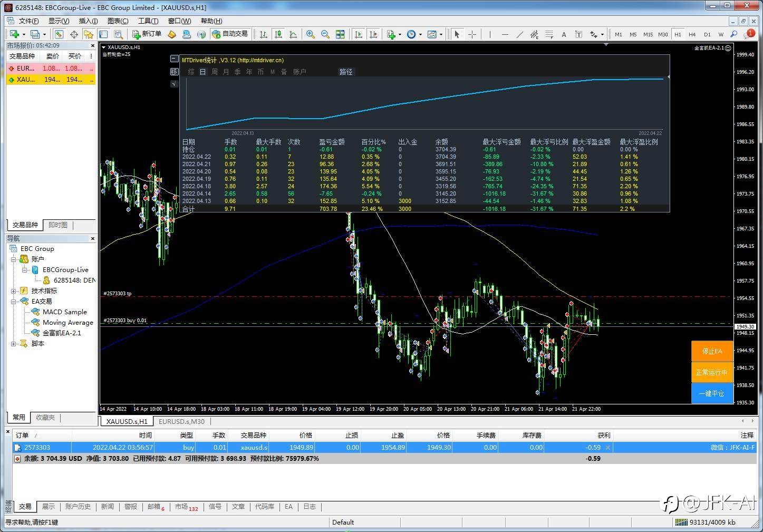Click the search magnifier icon
Image resolution: width=763 pixels, height=532 pixels.
[x=734, y=34]
